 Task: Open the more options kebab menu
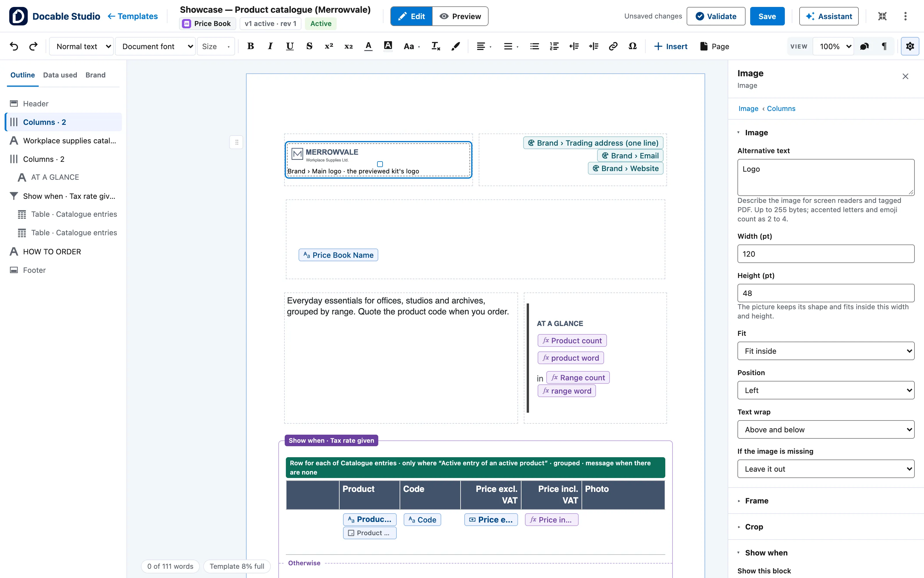[905, 16]
